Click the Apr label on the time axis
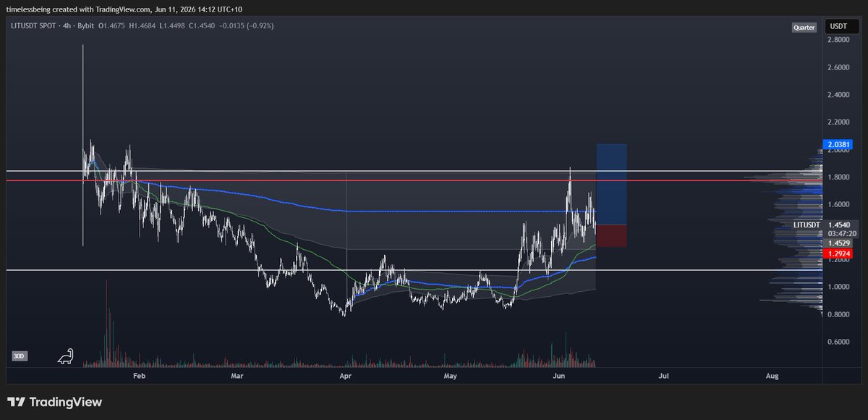 [x=345, y=377]
